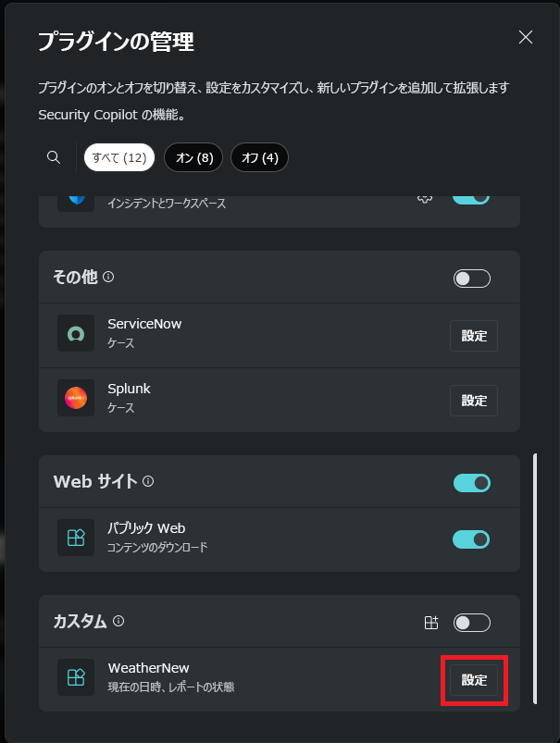The image size is (560, 743).
Task: Filter plugins by オフ (4)
Action: (x=259, y=157)
